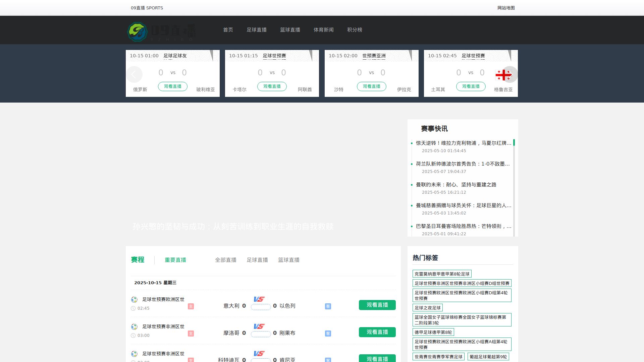644x362 pixels.
Task: Expand the previous carousel slide arrow
Action: 134,74
